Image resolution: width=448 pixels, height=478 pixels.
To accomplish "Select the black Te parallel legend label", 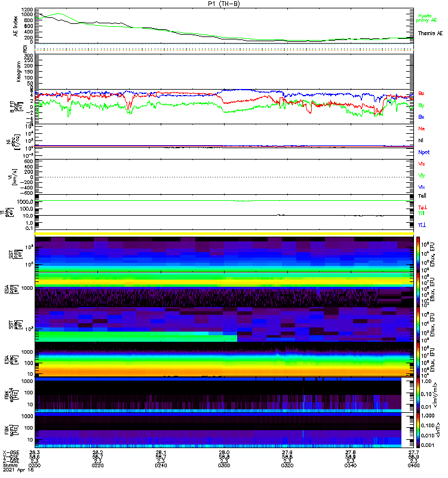I will tap(422, 196).
